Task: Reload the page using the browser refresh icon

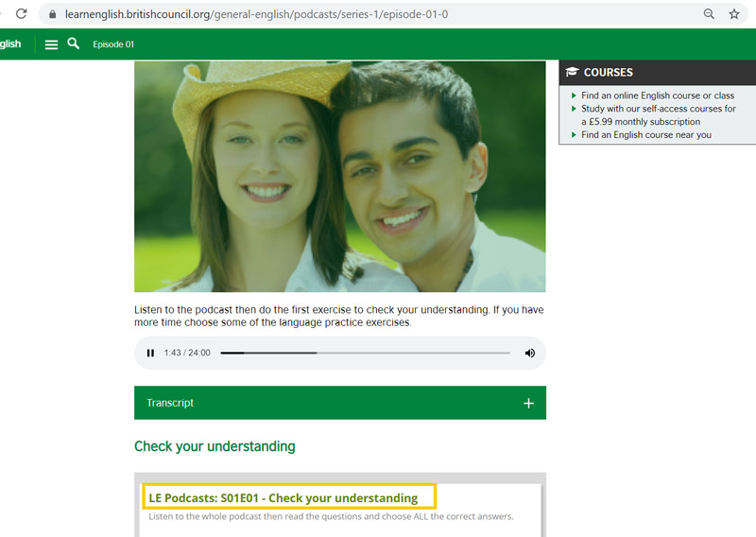Action: [21, 14]
